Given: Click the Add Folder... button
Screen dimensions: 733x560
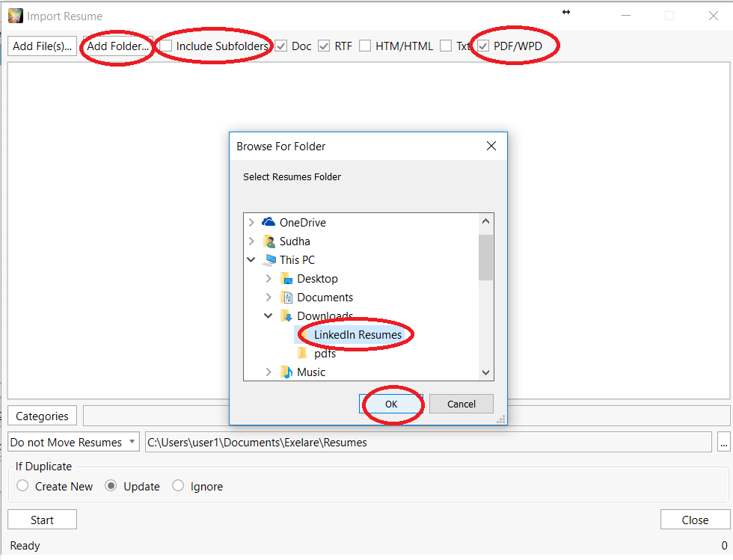Looking at the screenshot, I should [x=118, y=46].
